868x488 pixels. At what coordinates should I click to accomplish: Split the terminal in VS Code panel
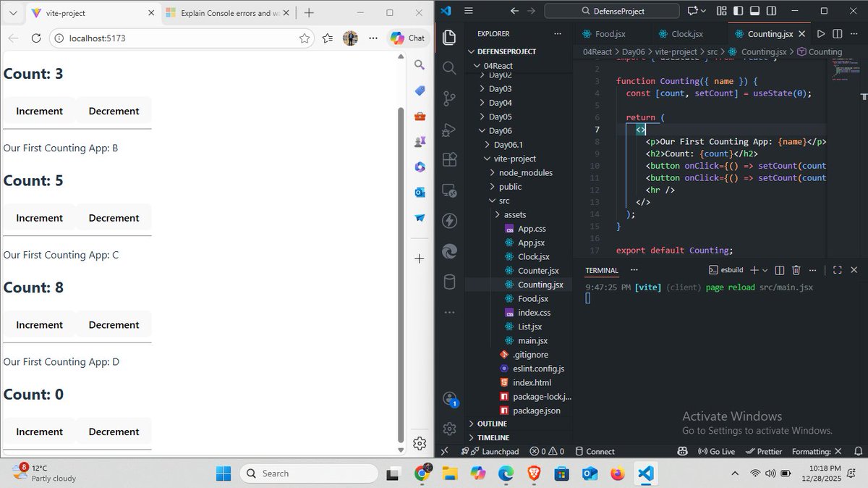(779, 270)
